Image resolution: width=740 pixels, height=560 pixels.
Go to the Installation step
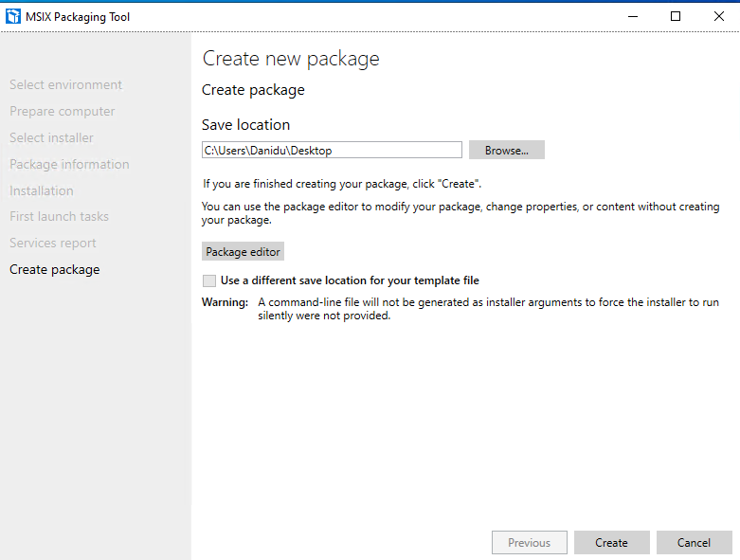pyautogui.click(x=42, y=190)
